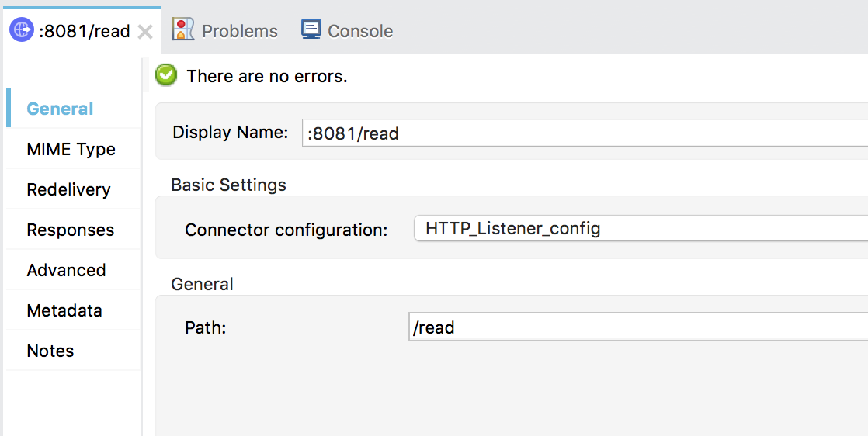The image size is (868, 436).
Task: Click the 'Connector configuration:' label
Action: (286, 230)
